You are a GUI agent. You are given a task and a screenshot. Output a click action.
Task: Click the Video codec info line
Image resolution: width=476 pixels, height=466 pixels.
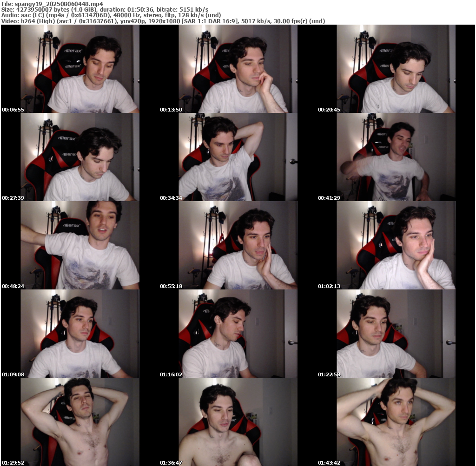click(x=163, y=21)
